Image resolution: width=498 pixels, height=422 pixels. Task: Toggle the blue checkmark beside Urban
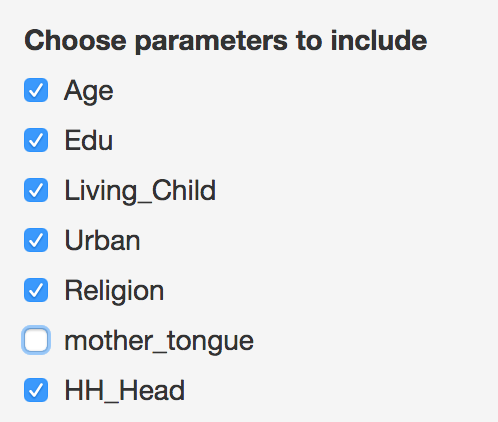pyautogui.click(x=36, y=240)
